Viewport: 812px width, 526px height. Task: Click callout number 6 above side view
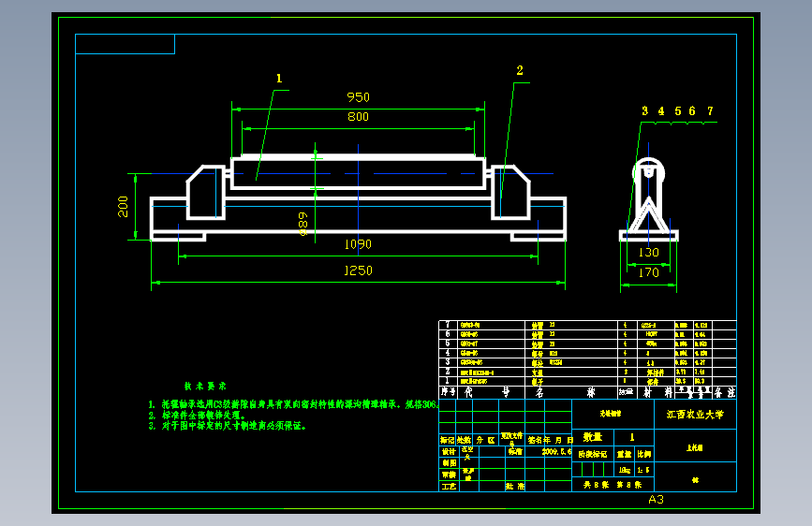(x=692, y=110)
